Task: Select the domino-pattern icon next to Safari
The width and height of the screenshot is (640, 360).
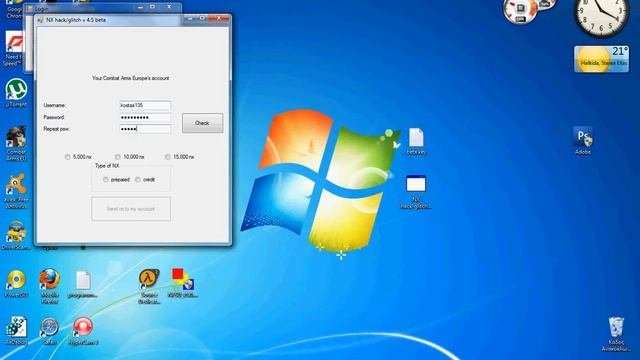Action: (x=16, y=331)
